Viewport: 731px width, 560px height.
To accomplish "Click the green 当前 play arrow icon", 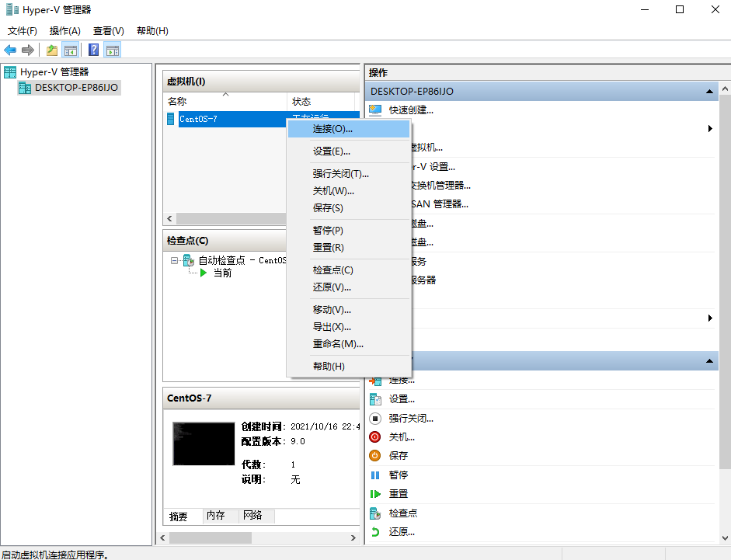I will [x=204, y=273].
